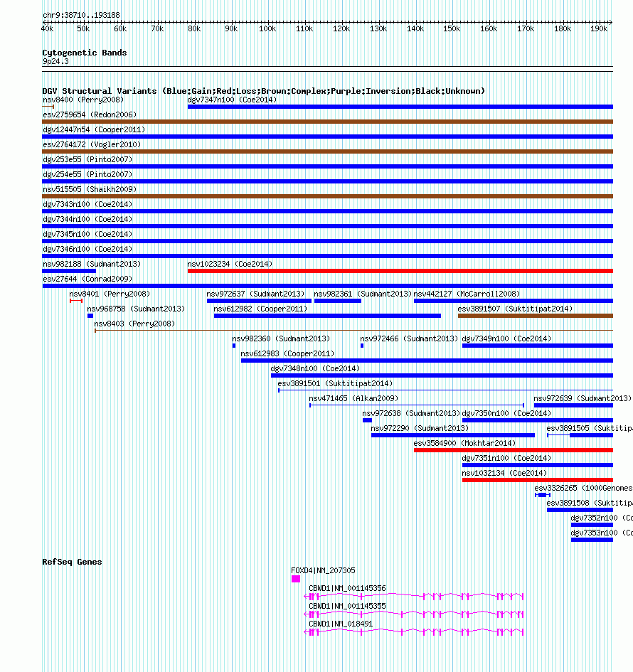Screen dimensions: 633x672
Task: Open the nsv8400 (Perry2008) variant label
Action: click(x=83, y=100)
